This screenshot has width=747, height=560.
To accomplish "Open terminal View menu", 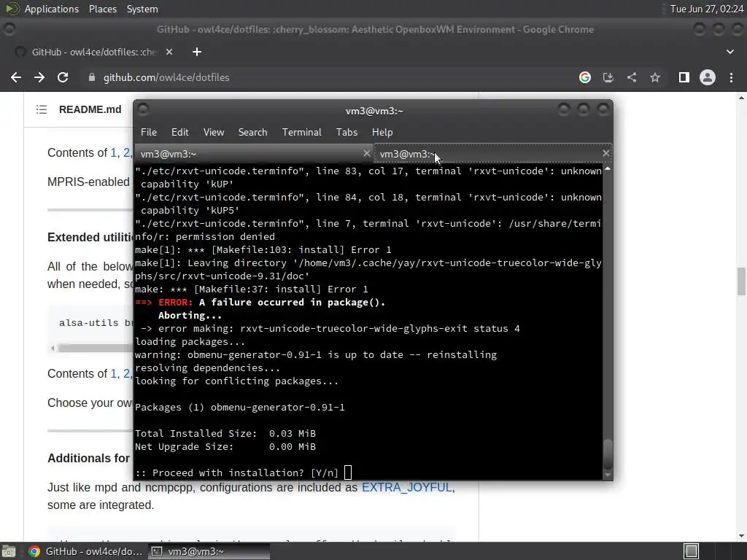I will (x=214, y=133).
